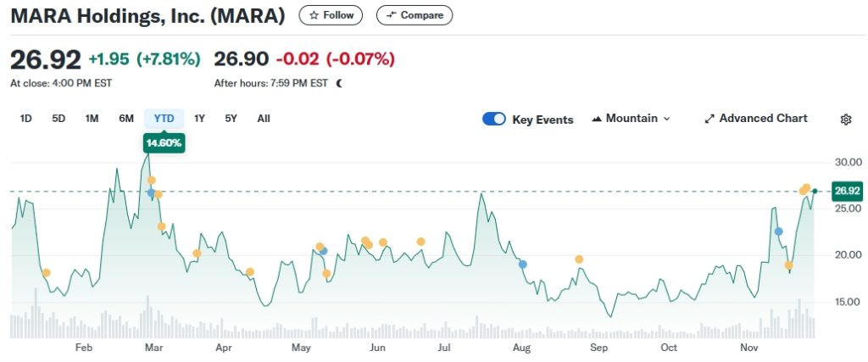Image resolution: width=868 pixels, height=362 pixels.
Task: Open chart settings gear icon
Action: point(845,120)
